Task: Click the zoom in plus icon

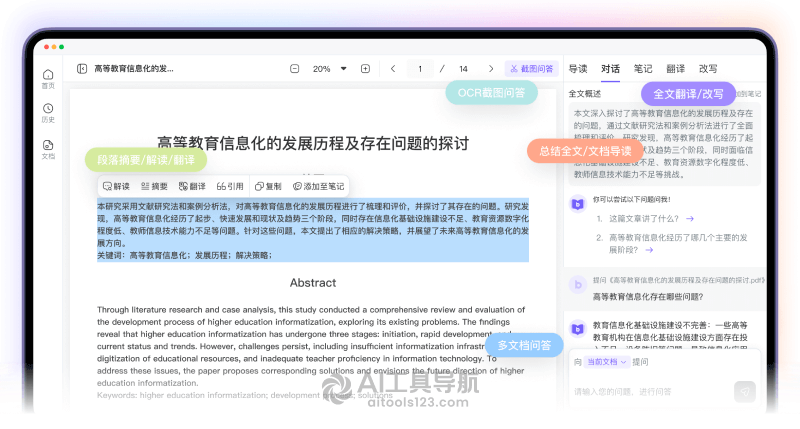Action: [x=365, y=68]
